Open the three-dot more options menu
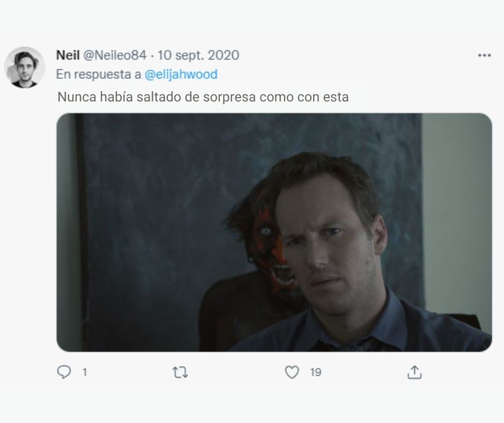 click(484, 55)
